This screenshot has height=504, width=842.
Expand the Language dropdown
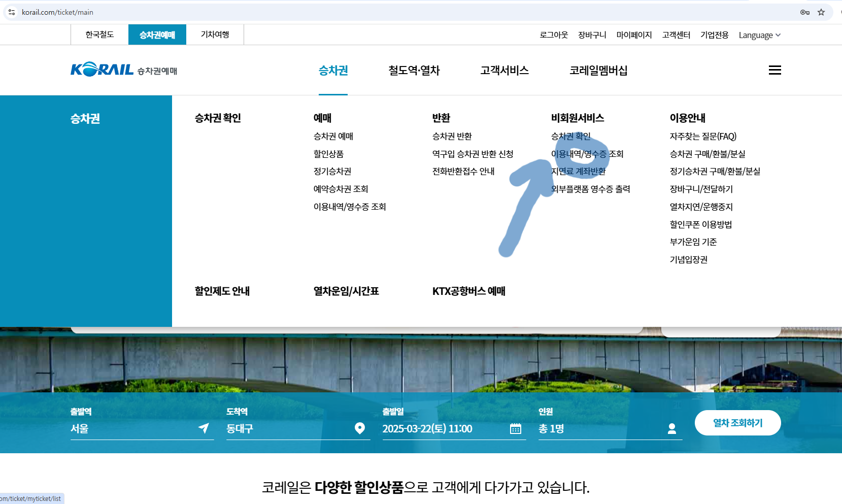pos(759,35)
